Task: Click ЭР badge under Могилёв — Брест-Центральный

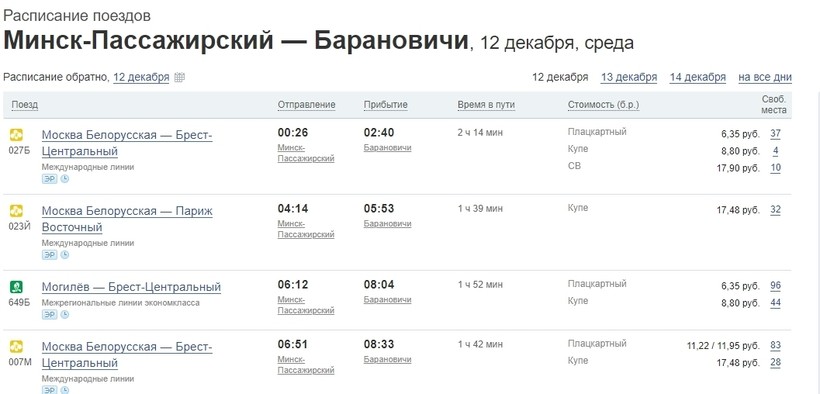Action: (50, 314)
